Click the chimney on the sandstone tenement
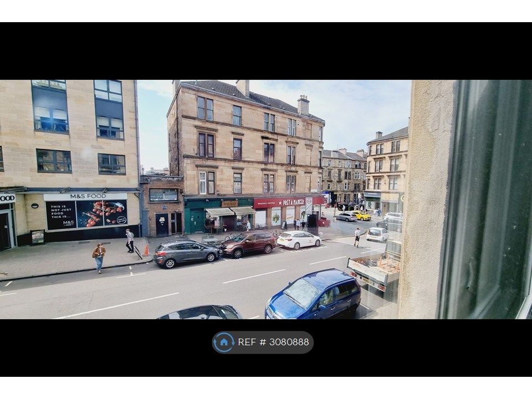The width and height of the screenshot is (532, 399). point(303,105)
